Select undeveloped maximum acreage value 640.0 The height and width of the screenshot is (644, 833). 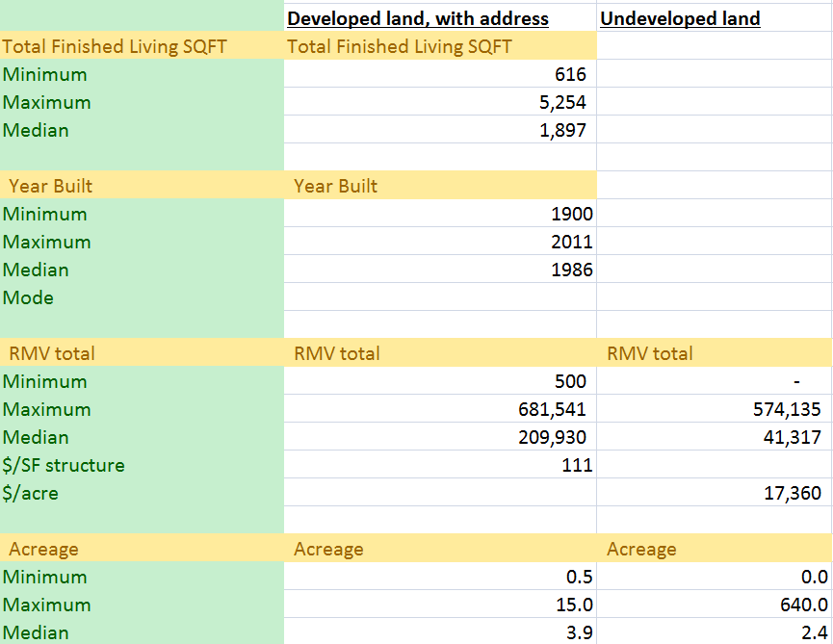(801, 605)
